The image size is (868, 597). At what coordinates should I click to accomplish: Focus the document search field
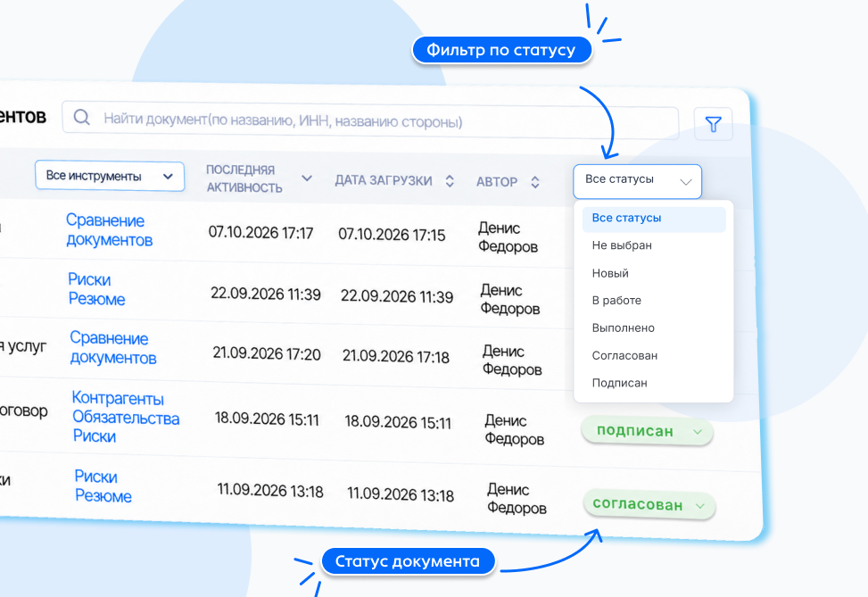370,120
